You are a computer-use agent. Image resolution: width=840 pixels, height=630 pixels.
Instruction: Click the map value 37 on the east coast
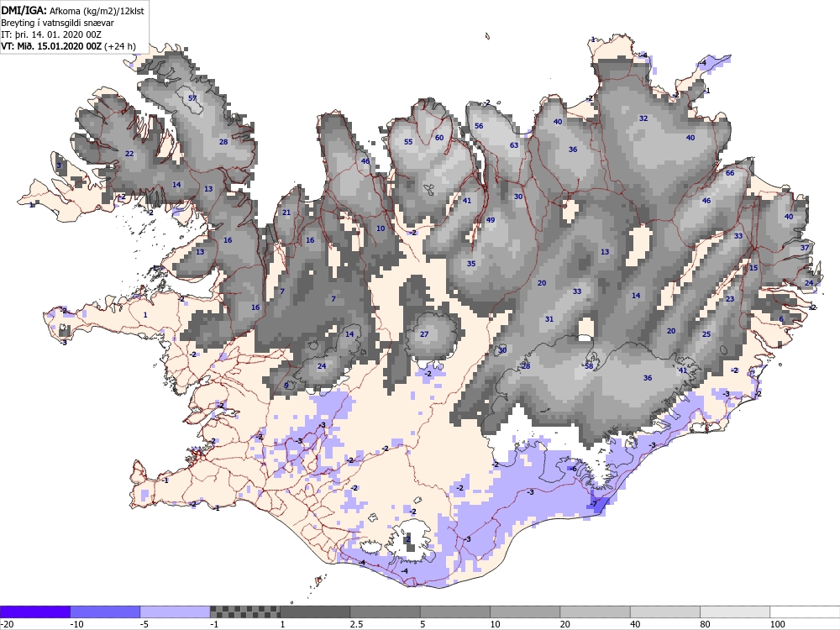tap(805, 248)
